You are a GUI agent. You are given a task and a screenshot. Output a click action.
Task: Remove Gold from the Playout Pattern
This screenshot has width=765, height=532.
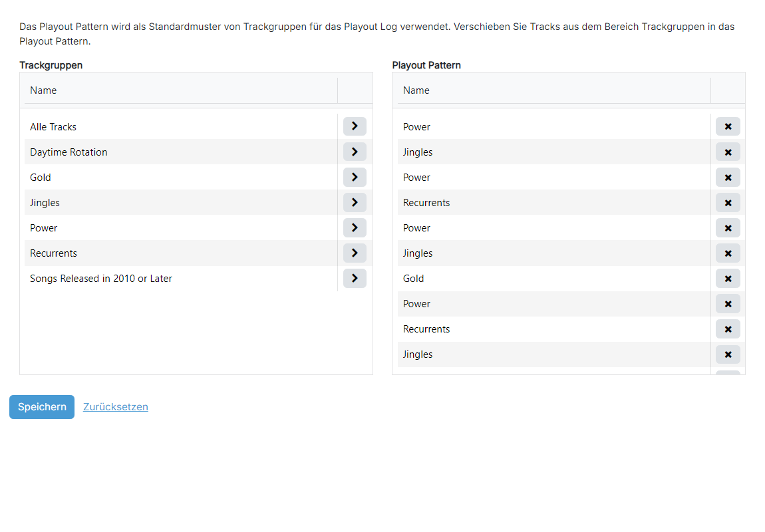tap(728, 279)
